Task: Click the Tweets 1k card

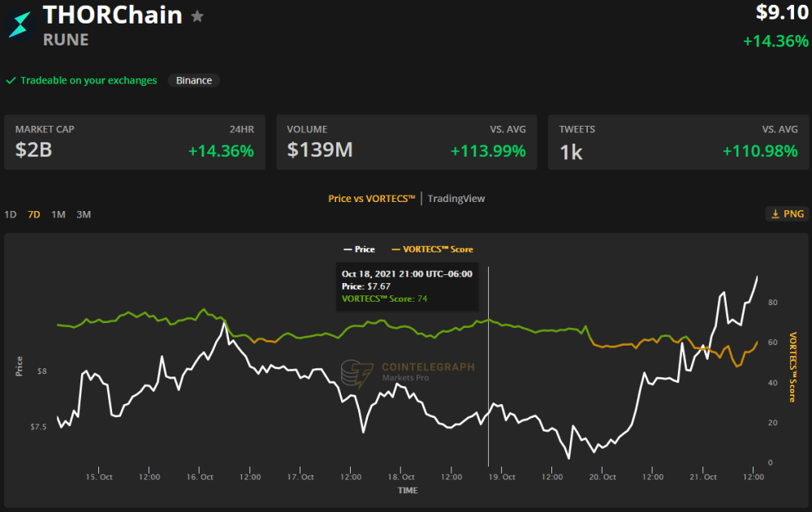Action: click(x=678, y=142)
